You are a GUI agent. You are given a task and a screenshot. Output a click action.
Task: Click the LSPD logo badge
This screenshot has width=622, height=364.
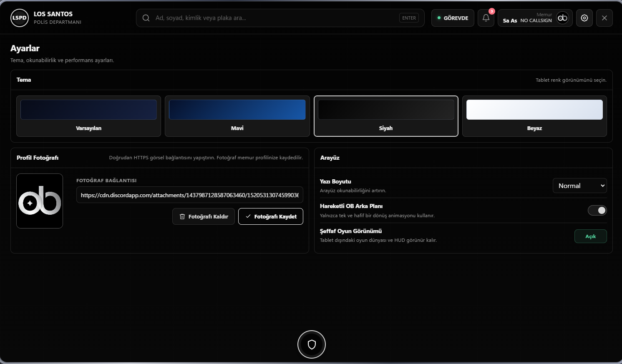[20, 18]
